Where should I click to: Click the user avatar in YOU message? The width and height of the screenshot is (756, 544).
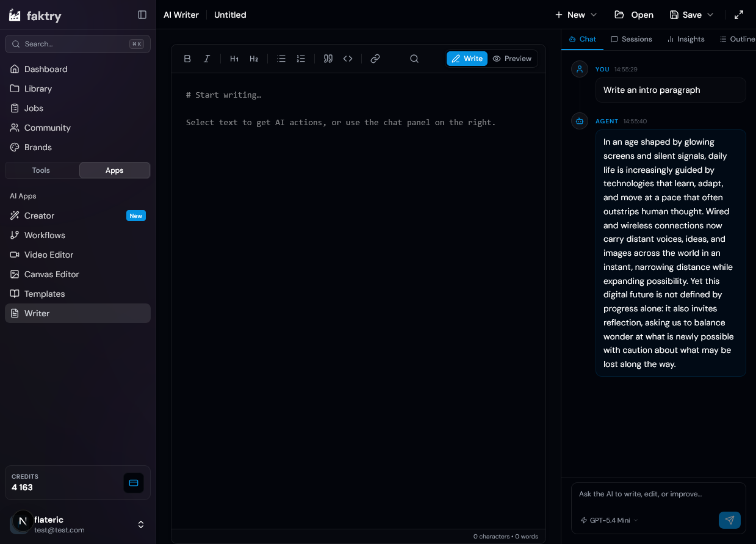pyautogui.click(x=580, y=69)
